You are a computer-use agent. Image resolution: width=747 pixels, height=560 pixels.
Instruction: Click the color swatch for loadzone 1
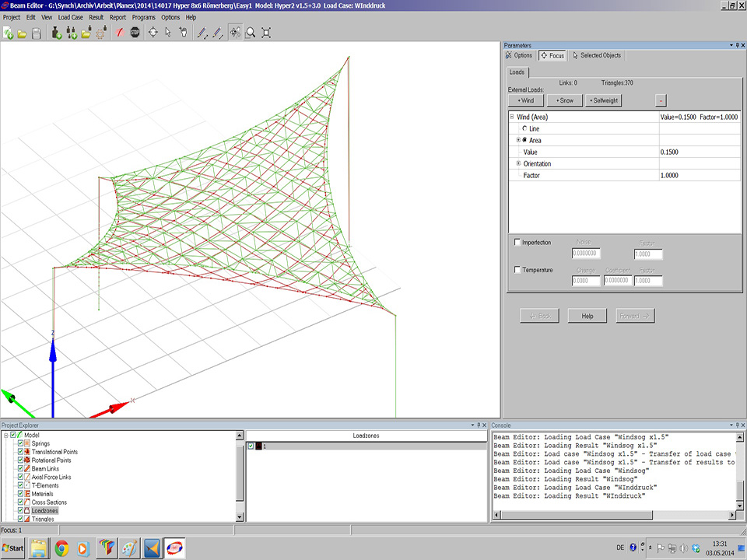(258, 446)
